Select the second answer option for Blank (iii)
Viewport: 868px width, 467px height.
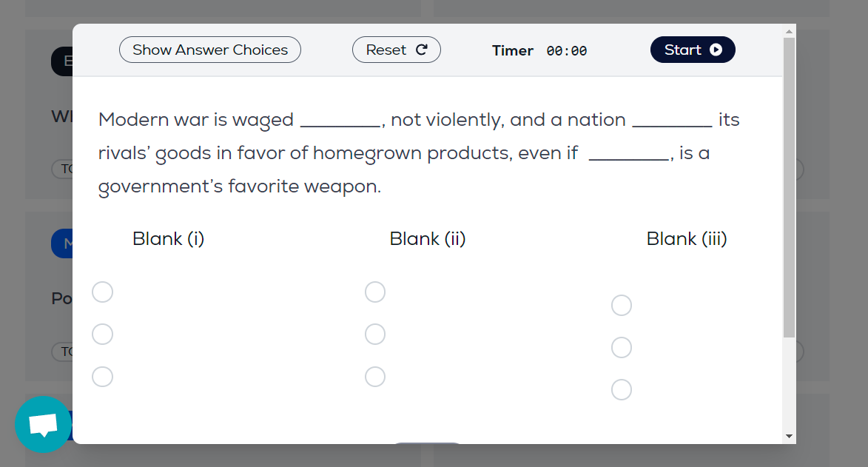point(621,346)
